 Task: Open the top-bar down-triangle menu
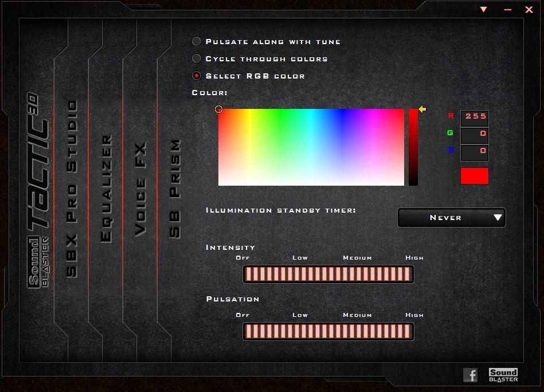click(484, 9)
